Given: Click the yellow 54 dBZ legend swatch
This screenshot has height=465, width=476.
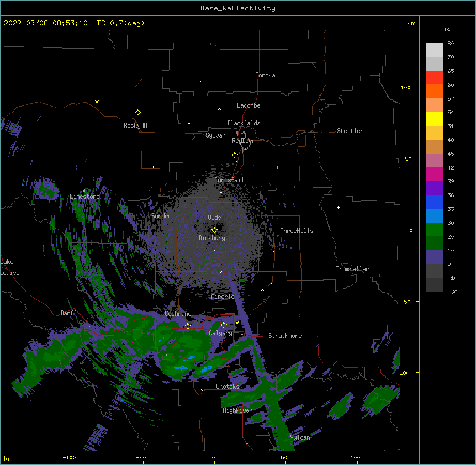Looking at the screenshot, I should tap(434, 119).
